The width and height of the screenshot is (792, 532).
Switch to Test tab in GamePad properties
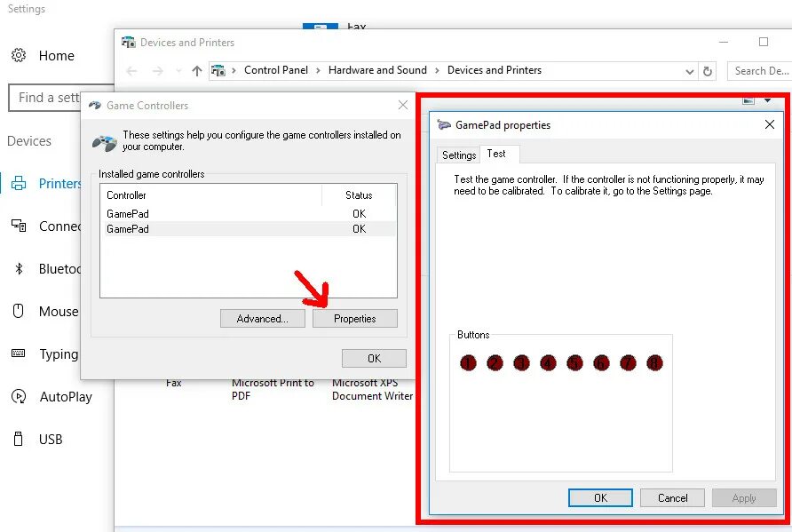tap(497, 154)
